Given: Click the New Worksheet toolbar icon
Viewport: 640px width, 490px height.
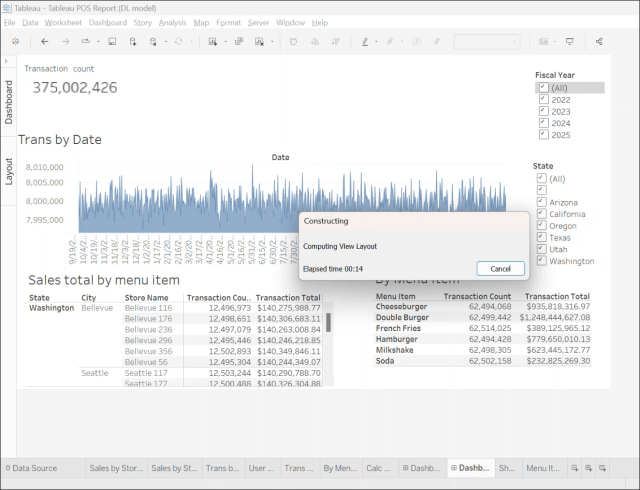Looking at the screenshot, I should (x=212, y=41).
